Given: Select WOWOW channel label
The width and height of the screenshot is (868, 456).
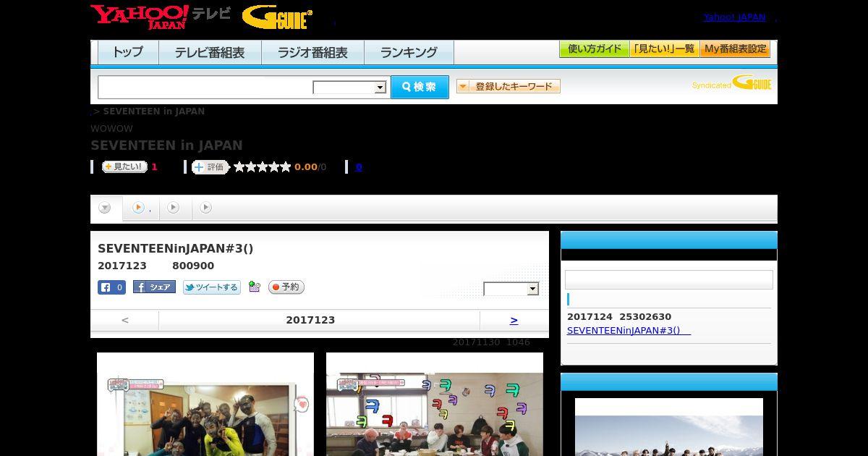Looking at the screenshot, I should [111, 129].
